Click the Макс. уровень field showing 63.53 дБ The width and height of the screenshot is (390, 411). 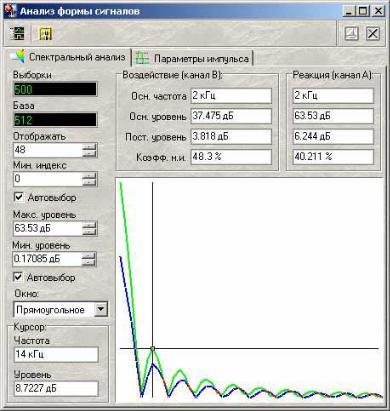[x=48, y=228]
